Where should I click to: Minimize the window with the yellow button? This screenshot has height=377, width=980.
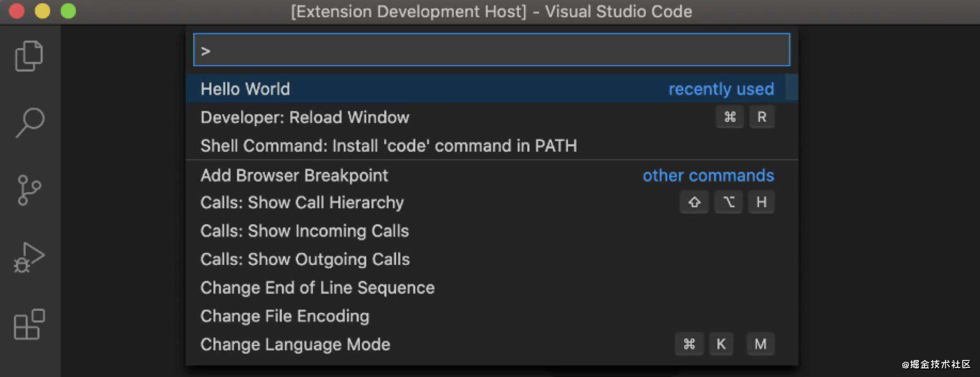click(x=43, y=11)
